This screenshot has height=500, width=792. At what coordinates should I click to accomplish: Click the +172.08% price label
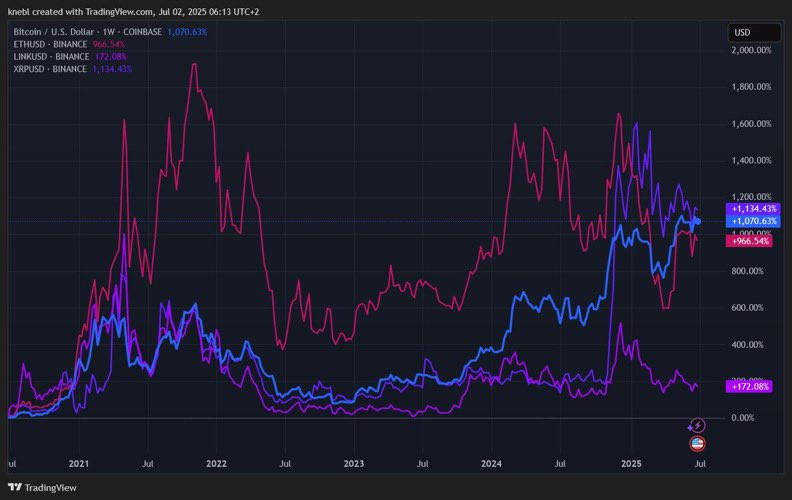pos(749,386)
